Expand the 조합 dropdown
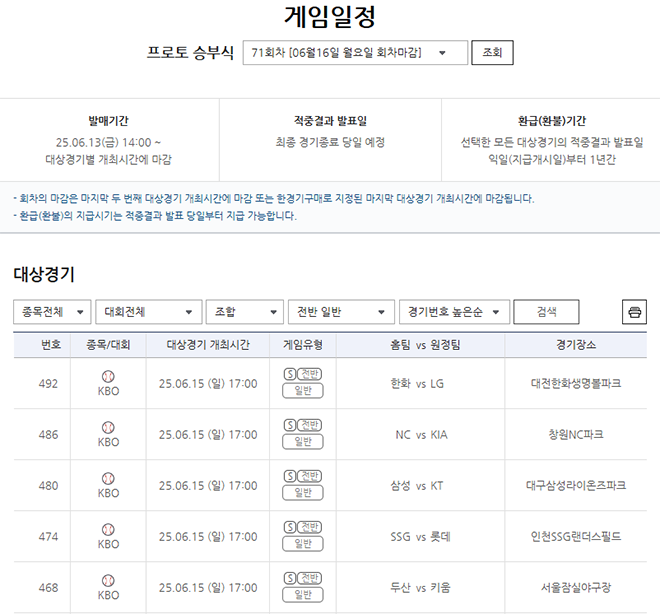 click(x=245, y=312)
